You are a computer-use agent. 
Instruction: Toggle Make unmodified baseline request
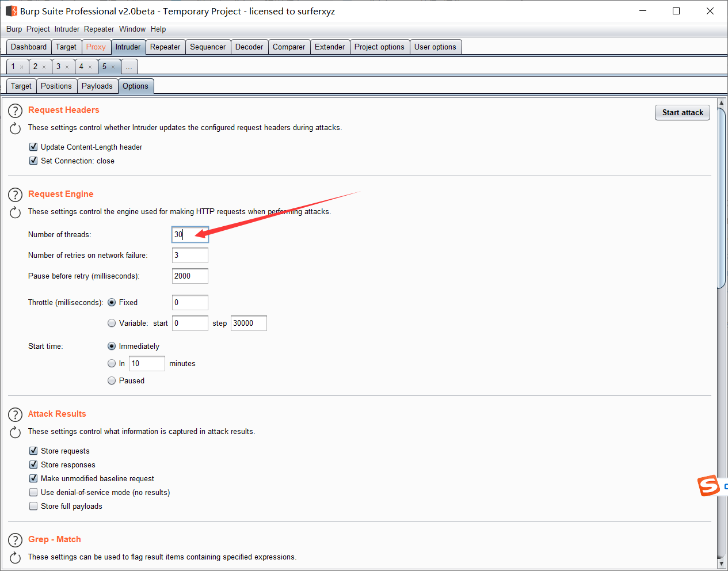(33, 478)
